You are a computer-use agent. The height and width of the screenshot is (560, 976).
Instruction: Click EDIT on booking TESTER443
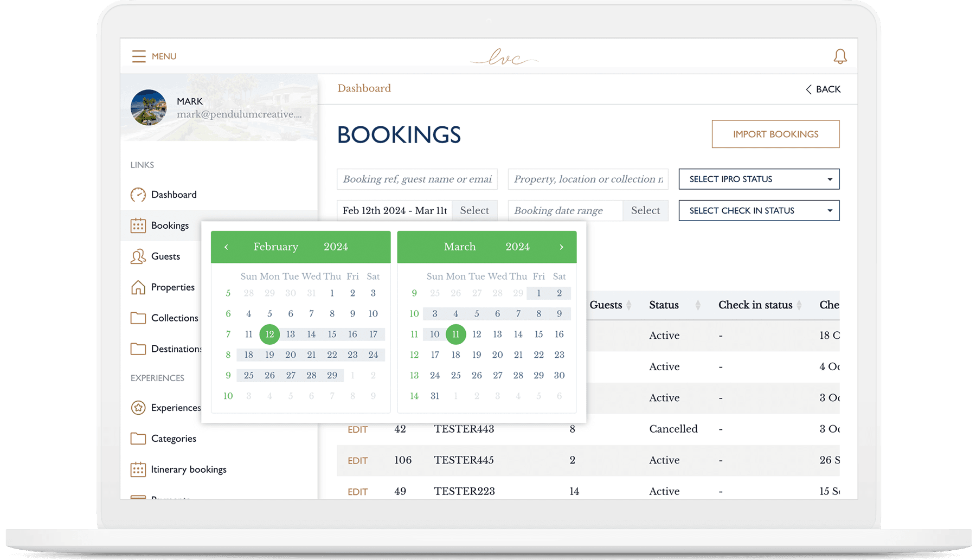[x=357, y=429]
